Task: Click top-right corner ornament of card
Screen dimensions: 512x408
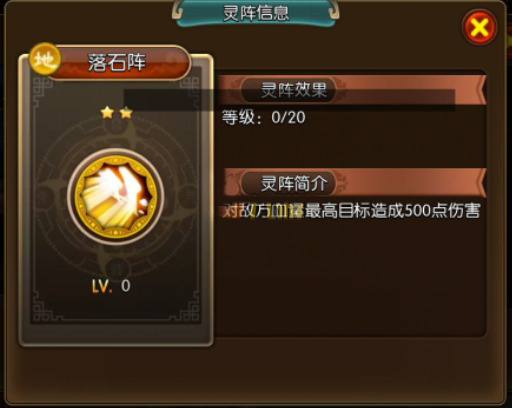Action: click(x=190, y=87)
